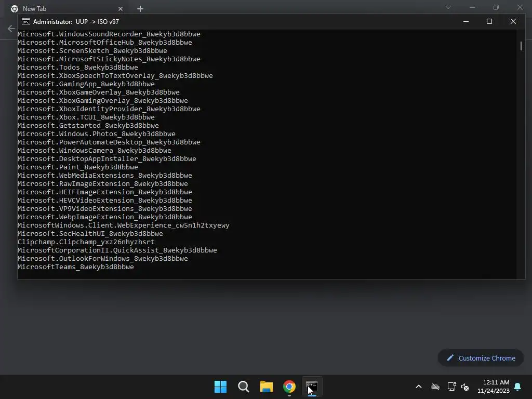Click the Microsoft.Windows.Photos_8wekyb3d8bbwe line
The height and width of the screenshot is (399, 532).
coord(97,134)
